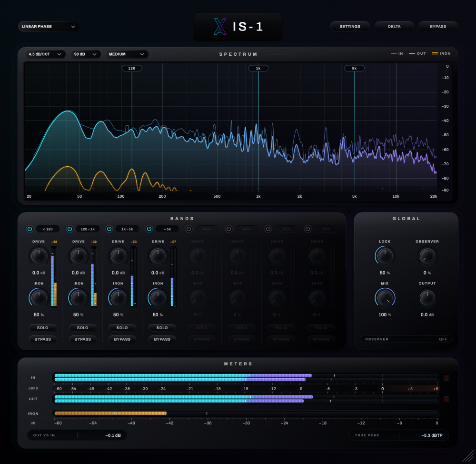Click the Drive knob of the > 5k band

[x=158, y=256]
